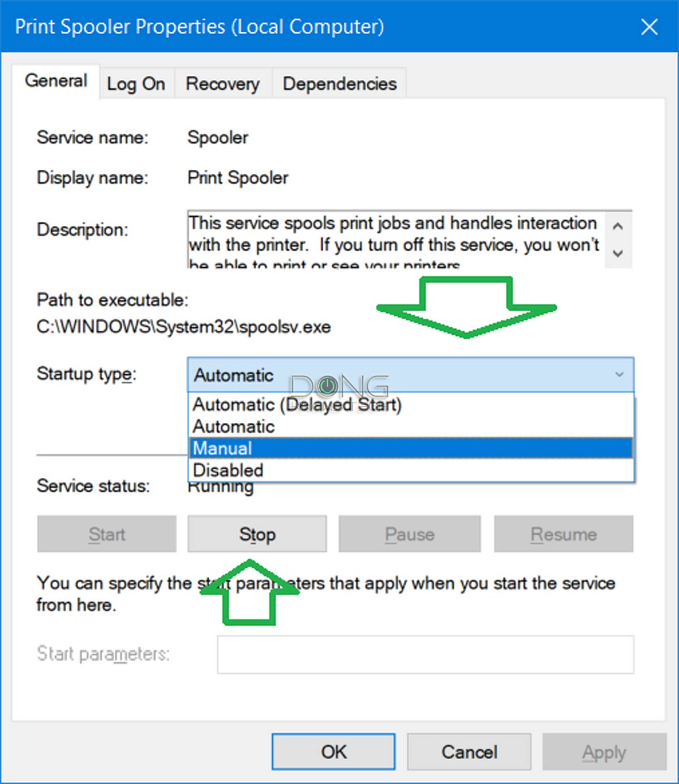679x784 pixels.
Task: Dismiss the dialog with Cancel
Action: click(469, 752)
